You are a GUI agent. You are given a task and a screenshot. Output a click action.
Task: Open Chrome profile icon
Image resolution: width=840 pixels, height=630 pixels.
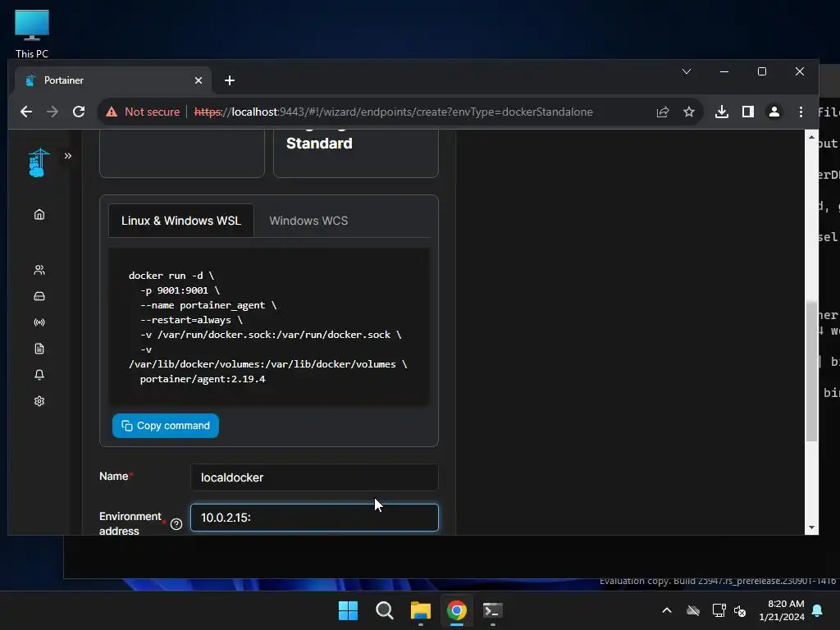[774, 112]
